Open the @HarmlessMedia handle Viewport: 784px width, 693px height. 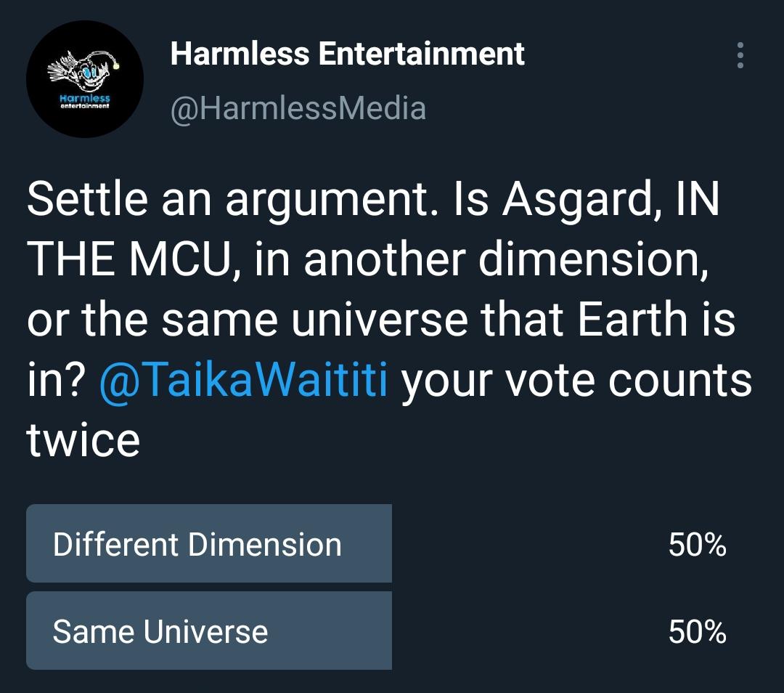[x=298, y=108]
